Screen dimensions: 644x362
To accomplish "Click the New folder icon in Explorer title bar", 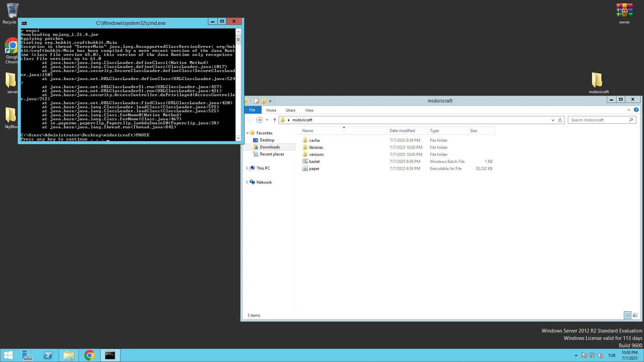I will pyautogui.click(x=264, y=101).
